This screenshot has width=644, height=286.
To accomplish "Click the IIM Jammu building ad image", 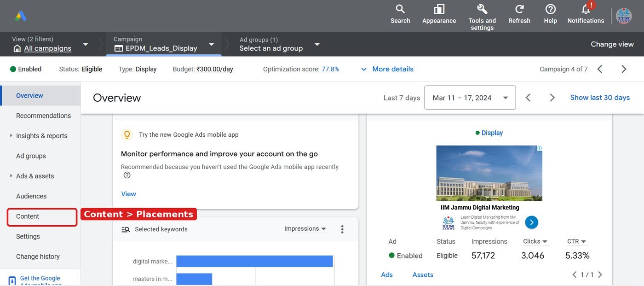I will [x=489, y=173].
